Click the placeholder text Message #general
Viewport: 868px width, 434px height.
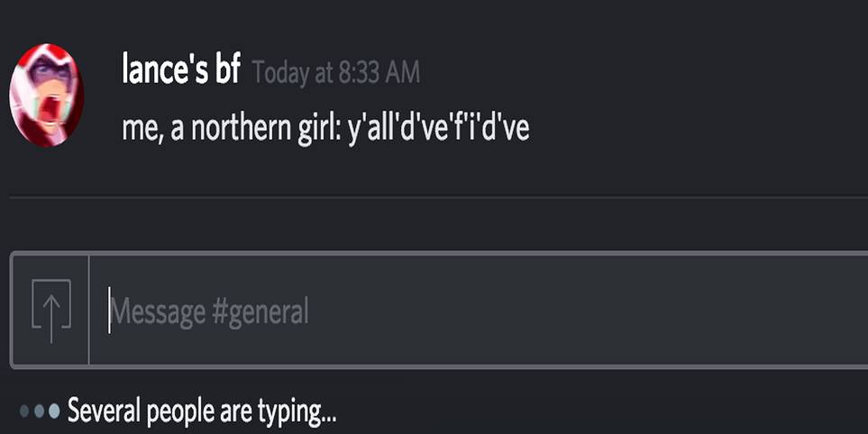coord(210,311)
